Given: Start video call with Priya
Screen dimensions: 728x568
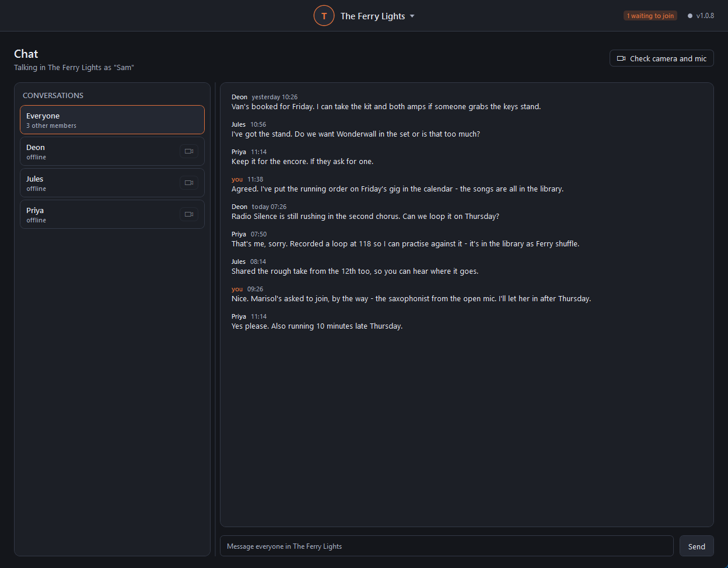Looking at the screenshot, I should click(x=188, y=215).
